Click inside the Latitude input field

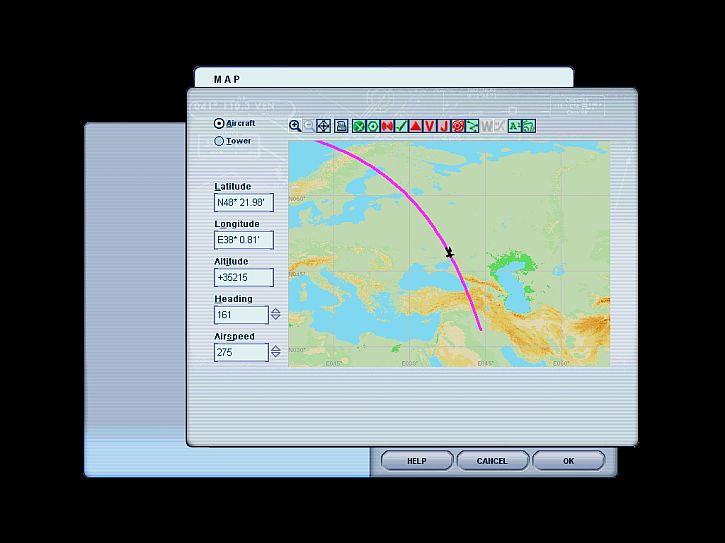coord(240,203)
